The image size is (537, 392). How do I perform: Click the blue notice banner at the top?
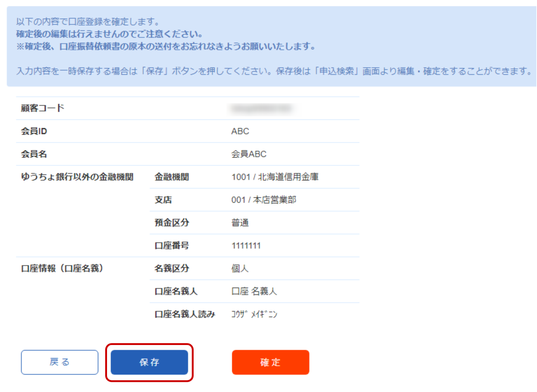coord(268,45)
